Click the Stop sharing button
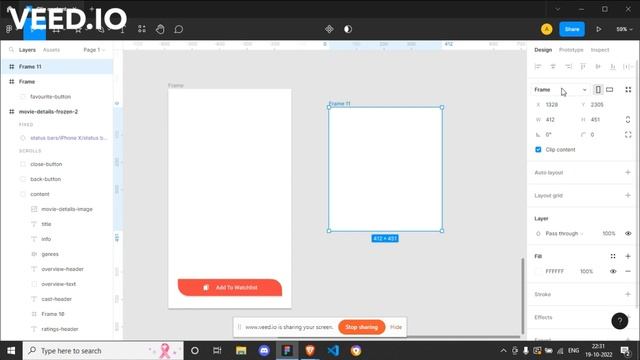 click(x=361, y=327)
